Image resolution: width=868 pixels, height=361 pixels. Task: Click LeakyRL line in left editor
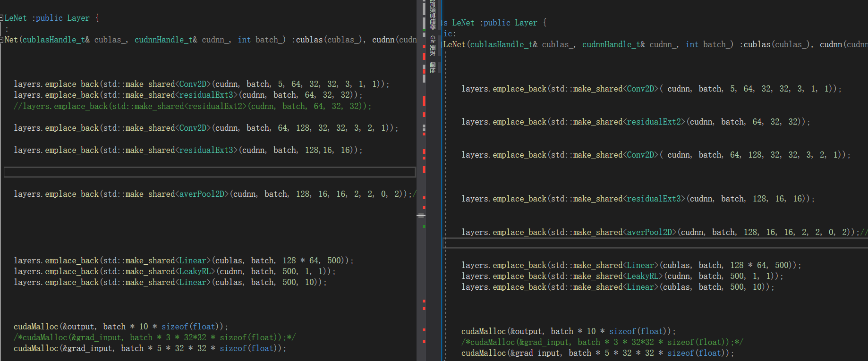[175, 271]
